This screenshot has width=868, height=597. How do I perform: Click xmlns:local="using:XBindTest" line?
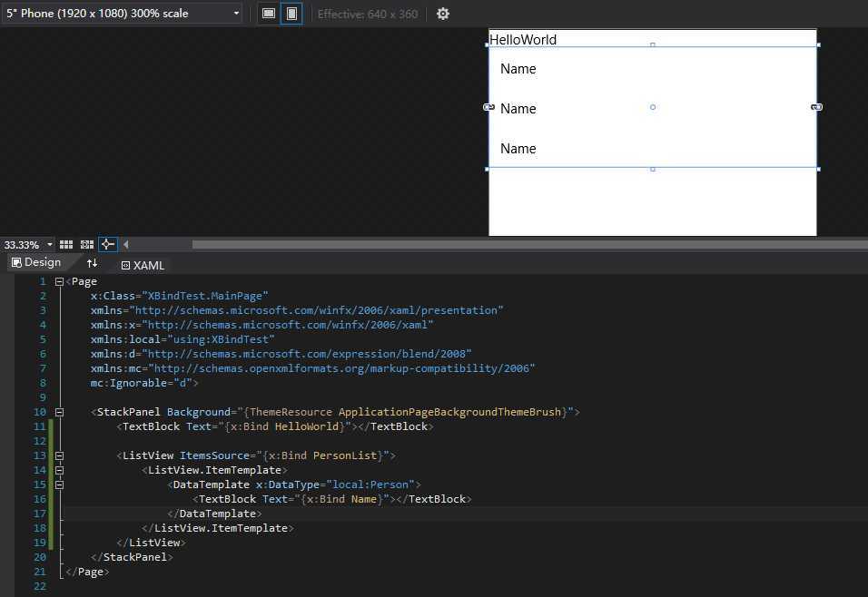[x=182, y=339]
